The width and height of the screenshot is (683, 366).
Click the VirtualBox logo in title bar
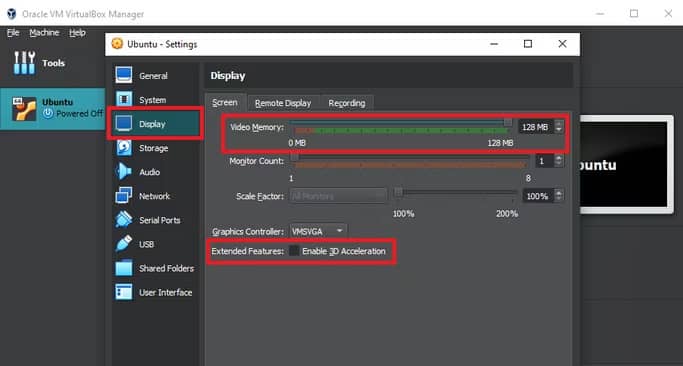coord(11,14)
